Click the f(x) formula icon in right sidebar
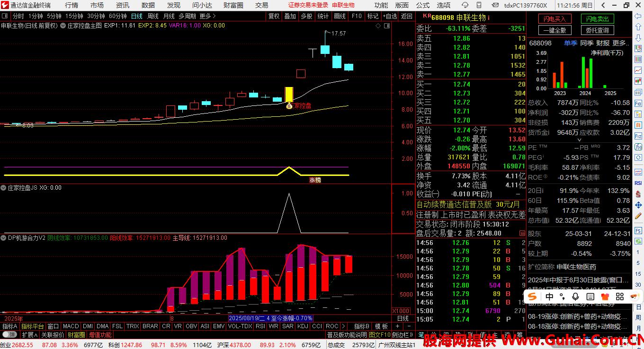This screenshot has height=349, width=644. [x=638, y=147]
